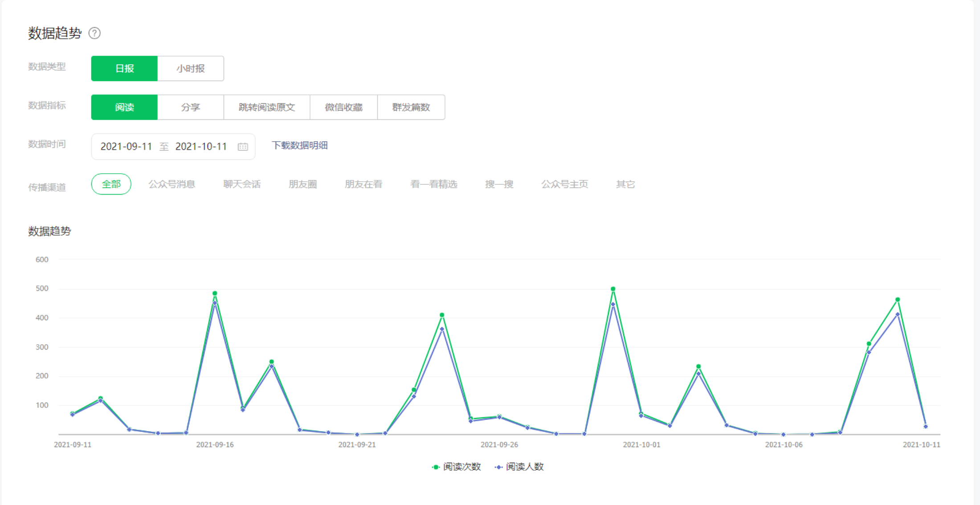The height and width of the screenshot is (505, 980).
Task: Choose the 微信收藏 metric tab
Action: pyautogui.click(x=343, y=107)
